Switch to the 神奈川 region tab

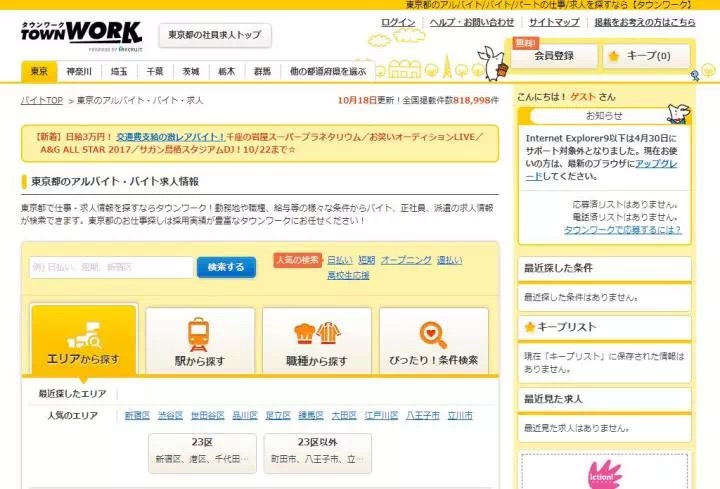[79, 72]
